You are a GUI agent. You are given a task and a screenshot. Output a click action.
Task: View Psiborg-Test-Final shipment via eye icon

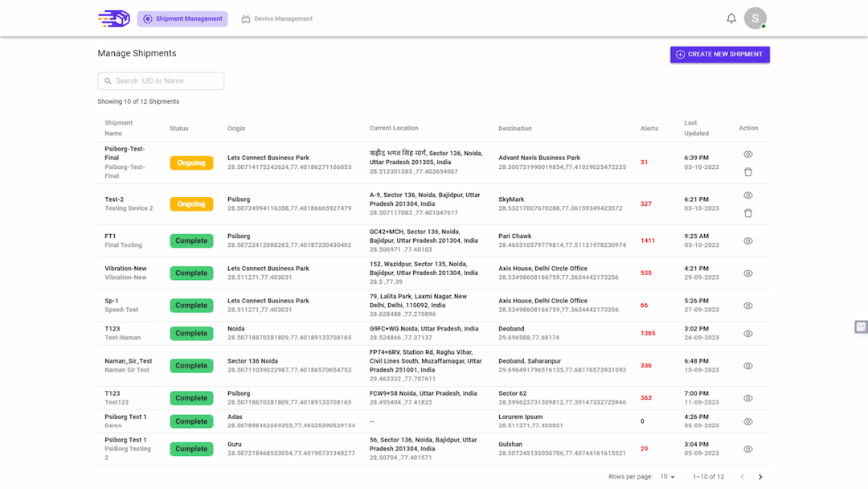coord(748,154)
